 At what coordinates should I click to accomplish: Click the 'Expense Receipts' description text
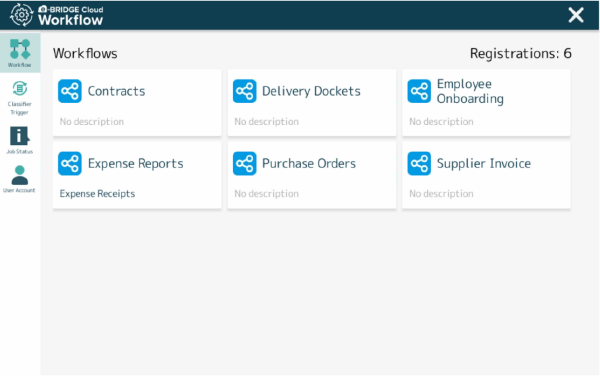[97, 194]
